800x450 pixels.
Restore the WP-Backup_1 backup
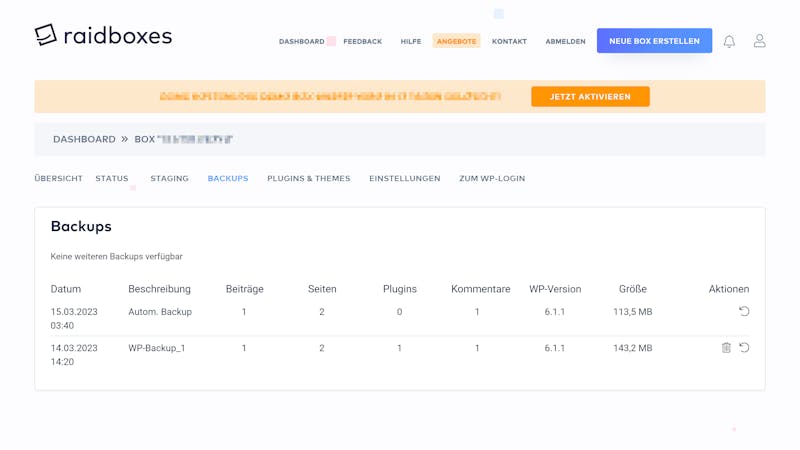point(744,348)
